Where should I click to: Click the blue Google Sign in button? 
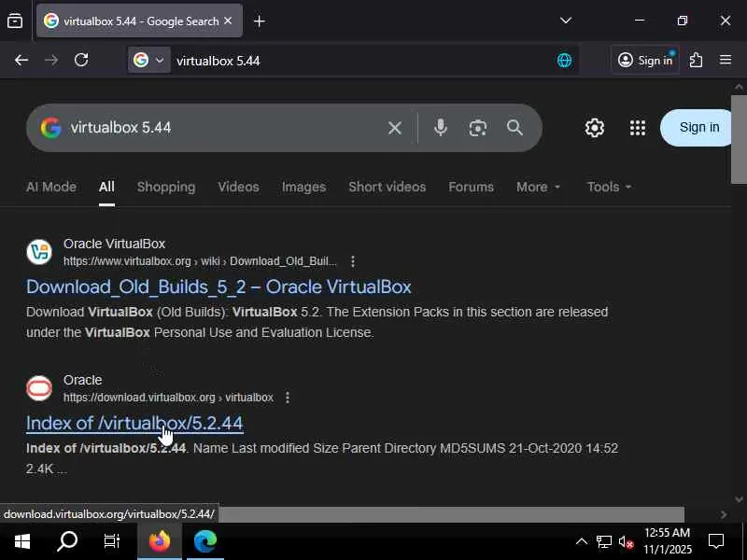point(696,128)
